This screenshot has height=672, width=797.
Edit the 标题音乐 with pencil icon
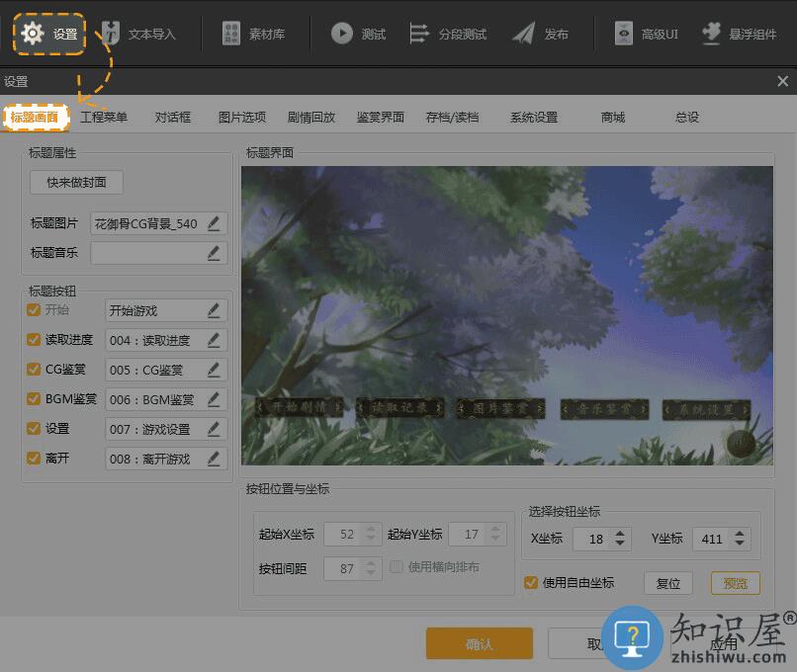(214, 253)
